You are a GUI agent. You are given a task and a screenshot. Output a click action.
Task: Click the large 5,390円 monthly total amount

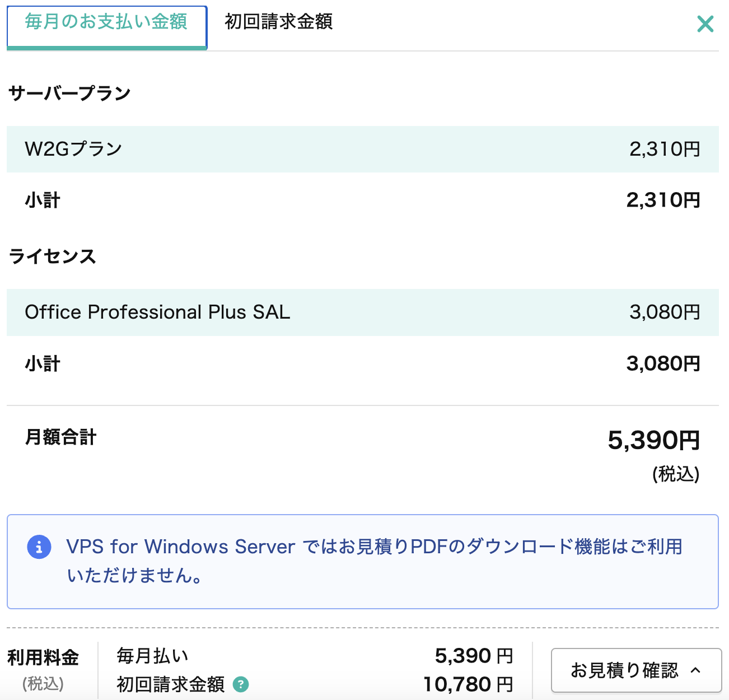(x=653, y=440)
